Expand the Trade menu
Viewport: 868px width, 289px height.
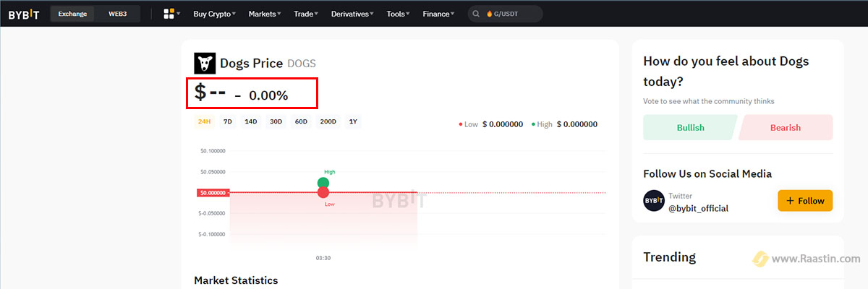coord(307,14)
